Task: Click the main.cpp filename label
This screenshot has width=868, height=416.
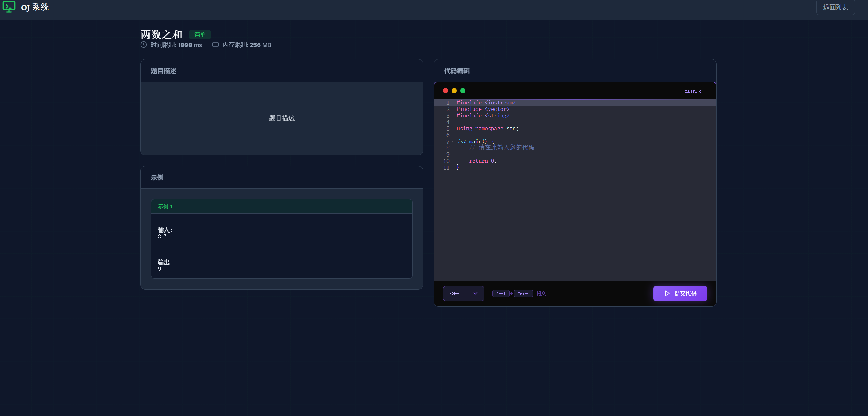Action: tap(696, 91)
